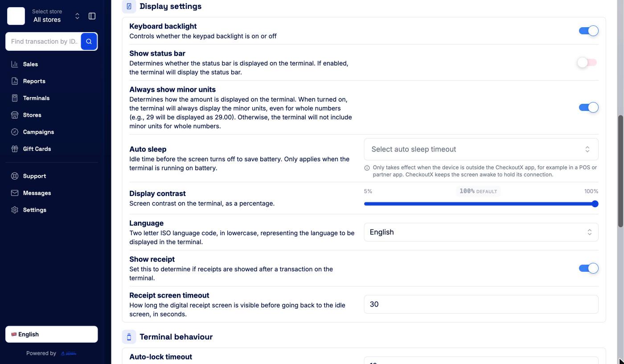Click the info icon under Auto sleep
This screenshot has height=364, width=624.
[367, 168]
